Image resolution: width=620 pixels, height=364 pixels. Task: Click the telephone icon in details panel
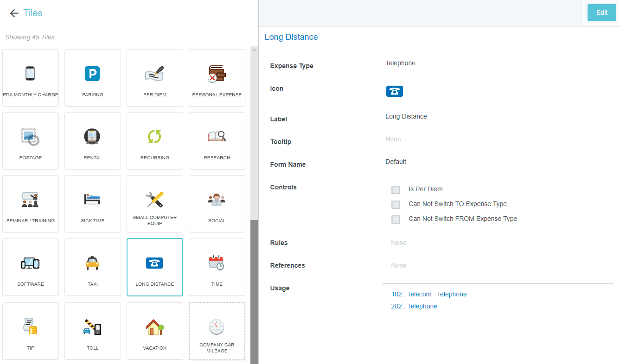coord(394,91)
